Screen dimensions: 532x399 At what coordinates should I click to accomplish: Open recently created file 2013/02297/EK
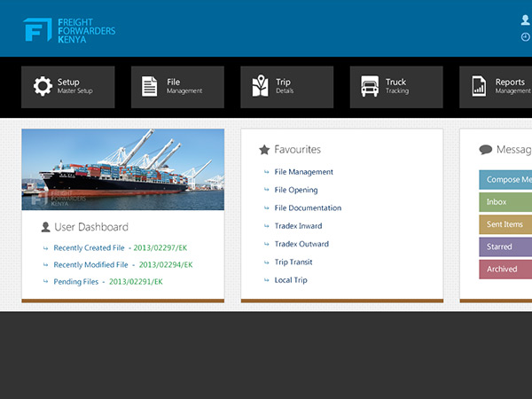[161, 248]
